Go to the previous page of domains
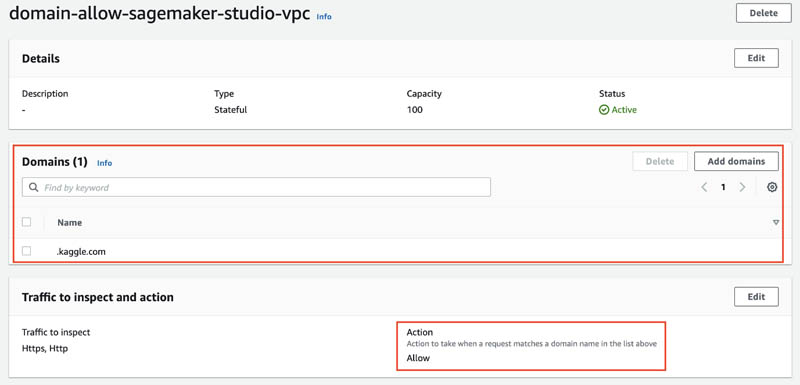This screenshot has width=800, height=385. point(704,187)
